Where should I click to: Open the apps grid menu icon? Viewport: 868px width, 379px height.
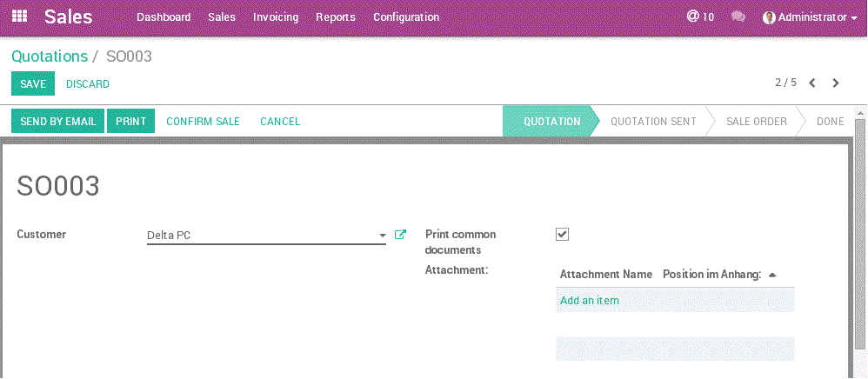click(19, 17)
